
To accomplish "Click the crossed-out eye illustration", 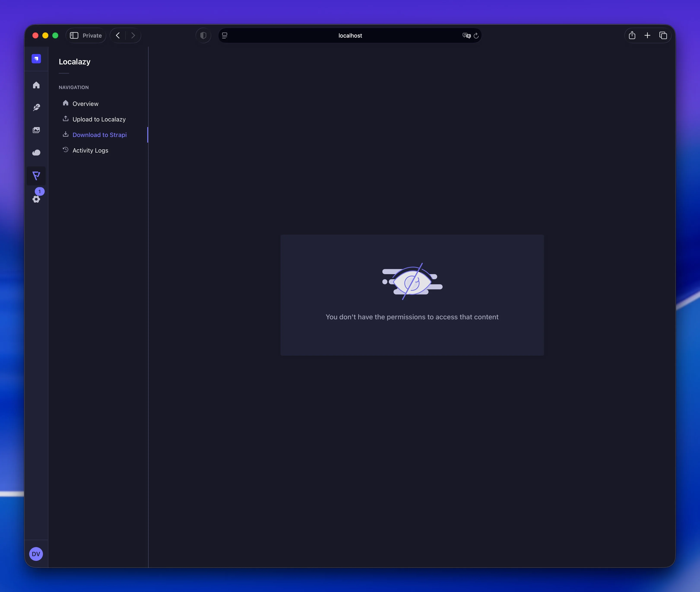I will click(x=412, y=282).
